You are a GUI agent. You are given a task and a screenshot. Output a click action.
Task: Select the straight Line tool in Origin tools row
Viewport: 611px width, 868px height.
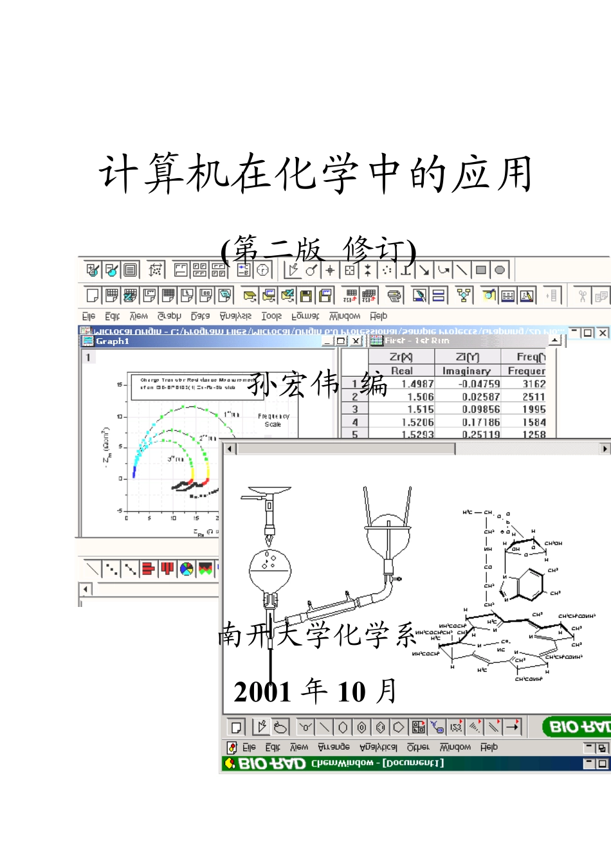pos(462,270)
